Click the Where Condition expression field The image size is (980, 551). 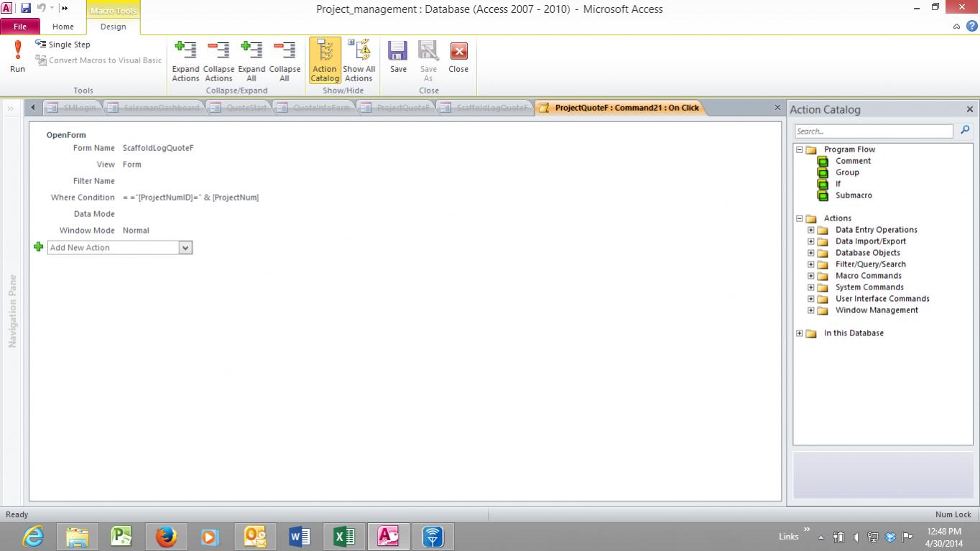point(190,198)
